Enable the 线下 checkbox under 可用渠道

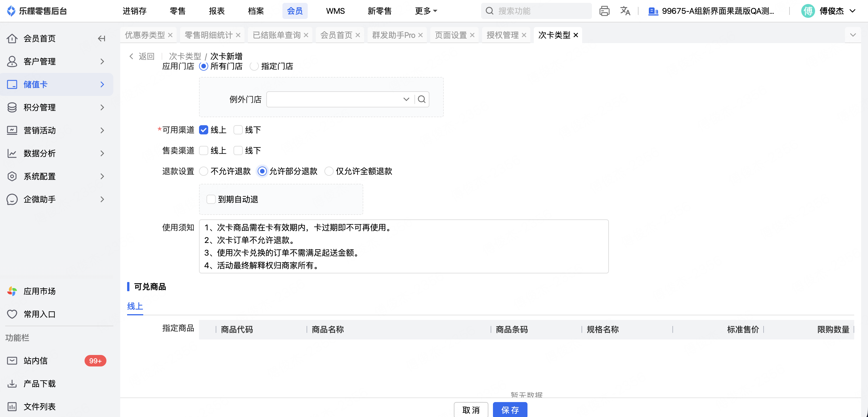pos(238,130)
